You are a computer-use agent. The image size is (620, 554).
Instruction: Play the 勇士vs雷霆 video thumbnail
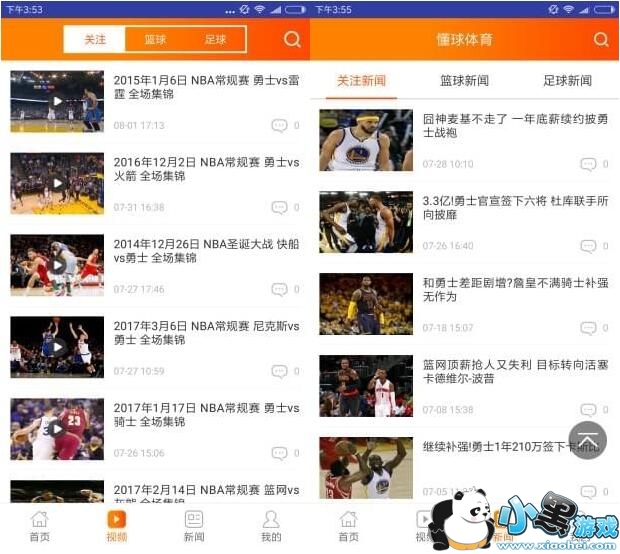(x=57, y=101)
